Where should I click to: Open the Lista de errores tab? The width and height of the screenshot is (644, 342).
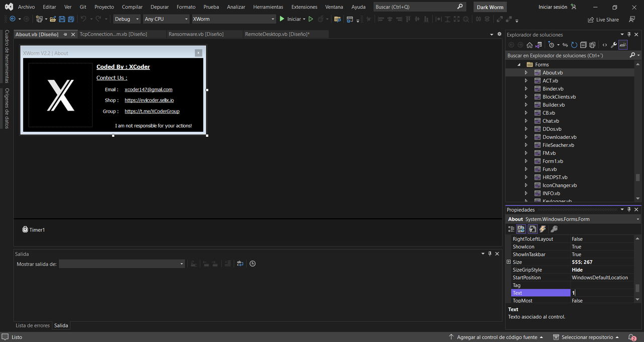[x=33, y=325]
